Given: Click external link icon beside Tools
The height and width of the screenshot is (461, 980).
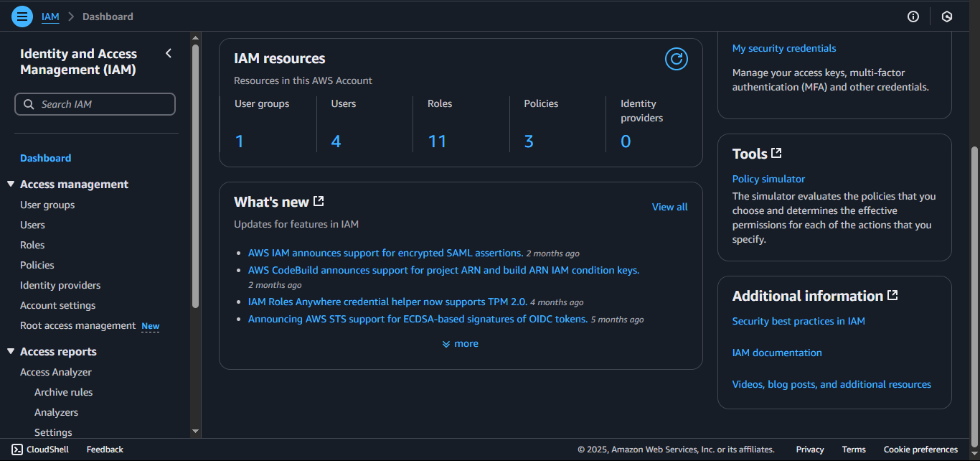Looking at the screenshot, I should [x=776, y=153].
